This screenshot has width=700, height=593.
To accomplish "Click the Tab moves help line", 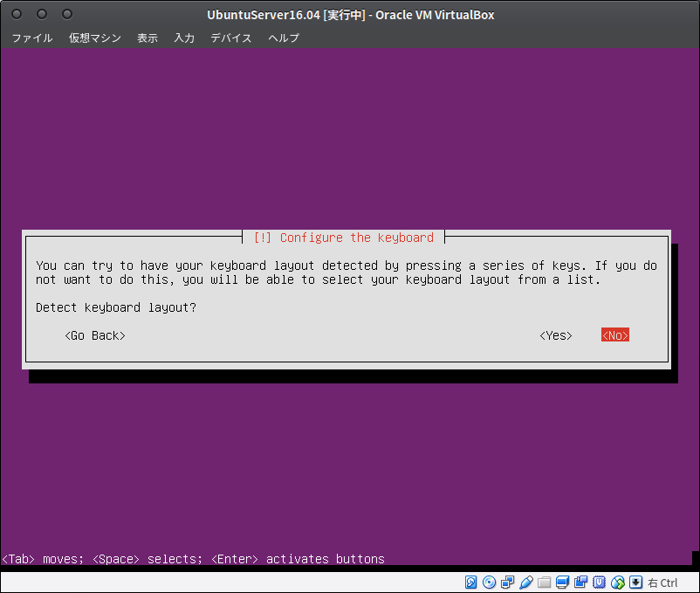I will coord(193,559).
